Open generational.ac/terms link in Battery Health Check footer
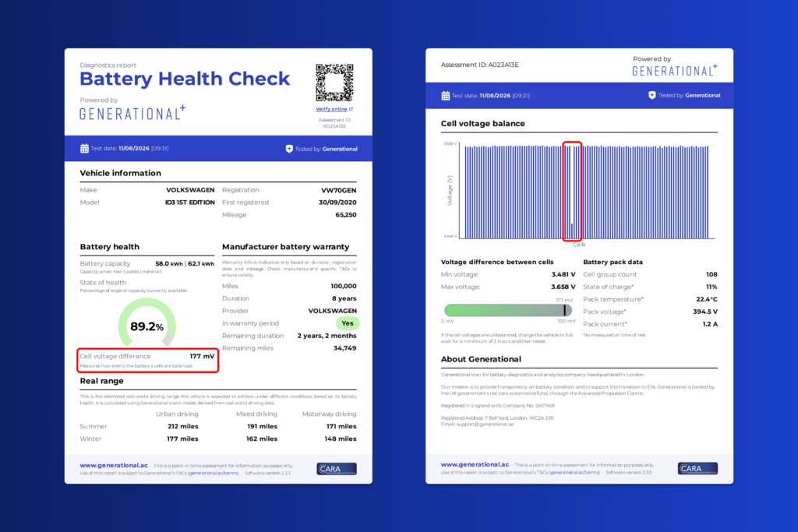 point(214,473)
